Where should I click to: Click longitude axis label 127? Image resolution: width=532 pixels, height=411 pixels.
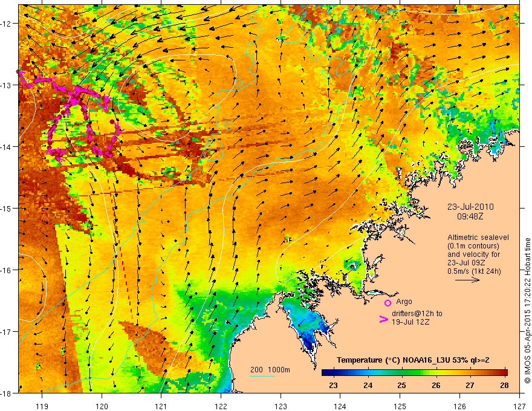519,406
